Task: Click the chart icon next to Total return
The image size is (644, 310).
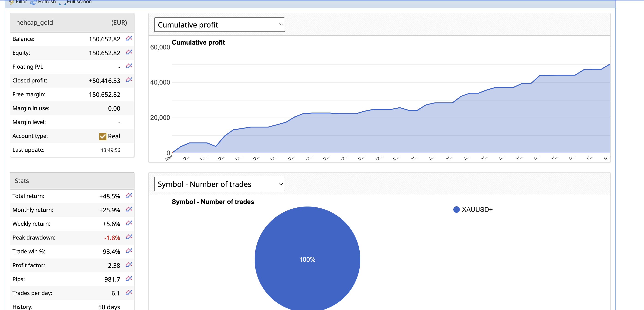Action: click(x=129, y=195)
